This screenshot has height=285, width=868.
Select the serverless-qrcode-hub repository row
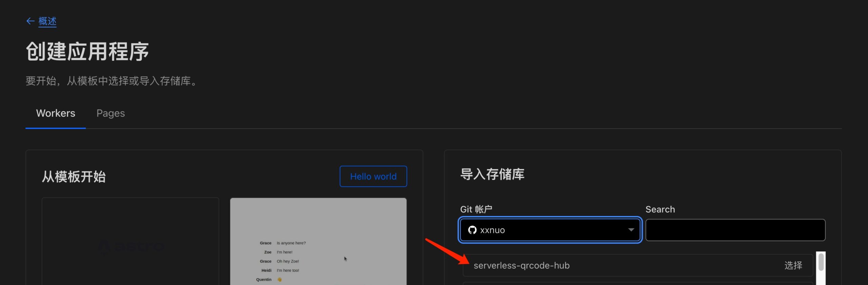point(638,265)
